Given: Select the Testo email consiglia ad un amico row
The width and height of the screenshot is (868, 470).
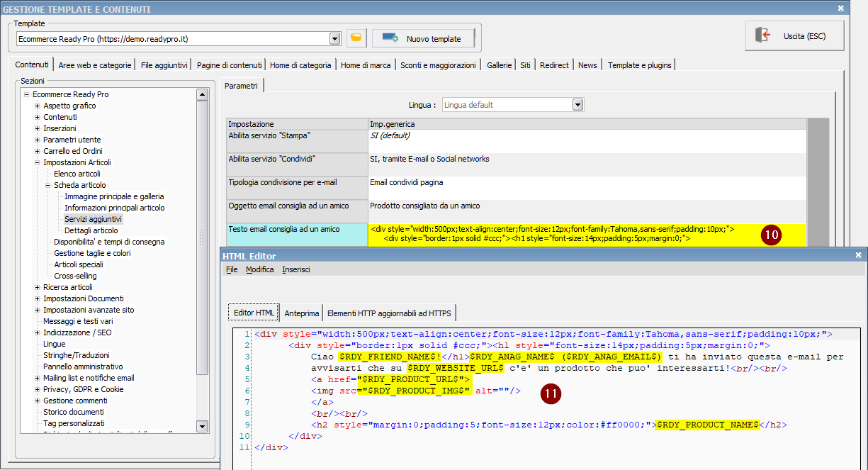Looking at the screenshot, I should 284,230.
